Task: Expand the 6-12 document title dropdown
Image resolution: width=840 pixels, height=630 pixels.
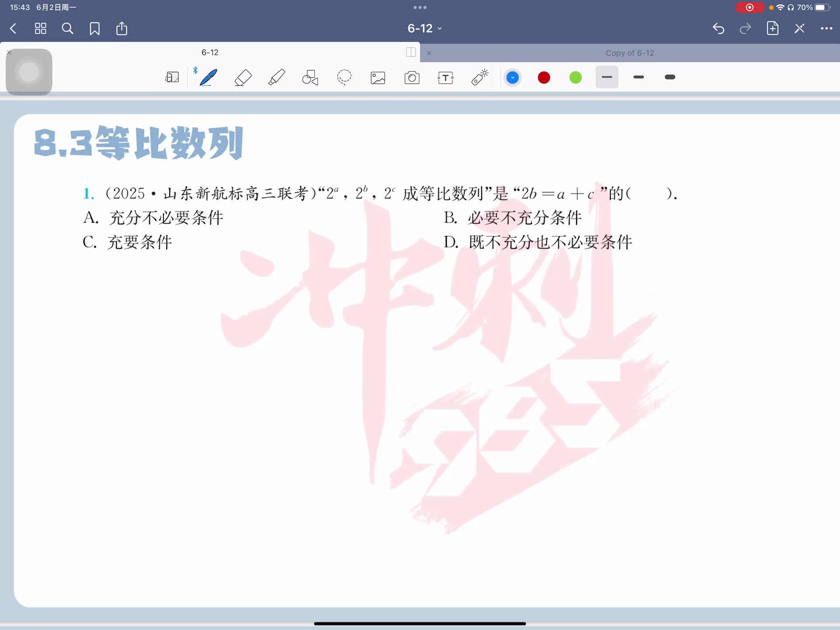Action: (x=424, y=28)
